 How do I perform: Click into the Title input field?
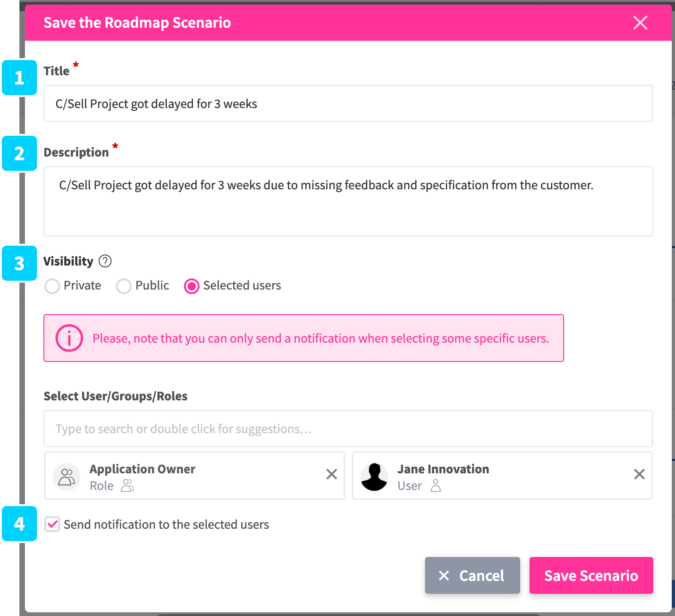coord(348,104)
